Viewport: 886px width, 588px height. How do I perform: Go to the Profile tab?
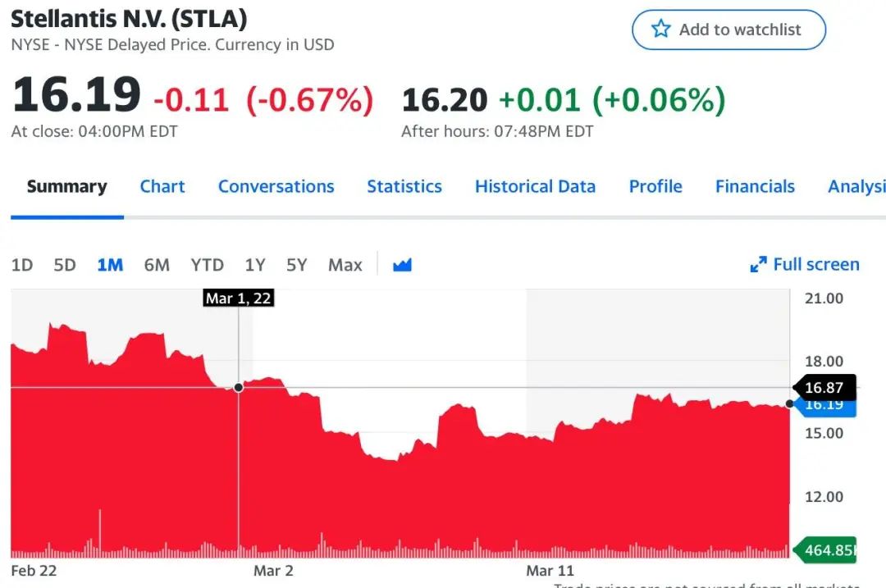[x=655, y=186]
